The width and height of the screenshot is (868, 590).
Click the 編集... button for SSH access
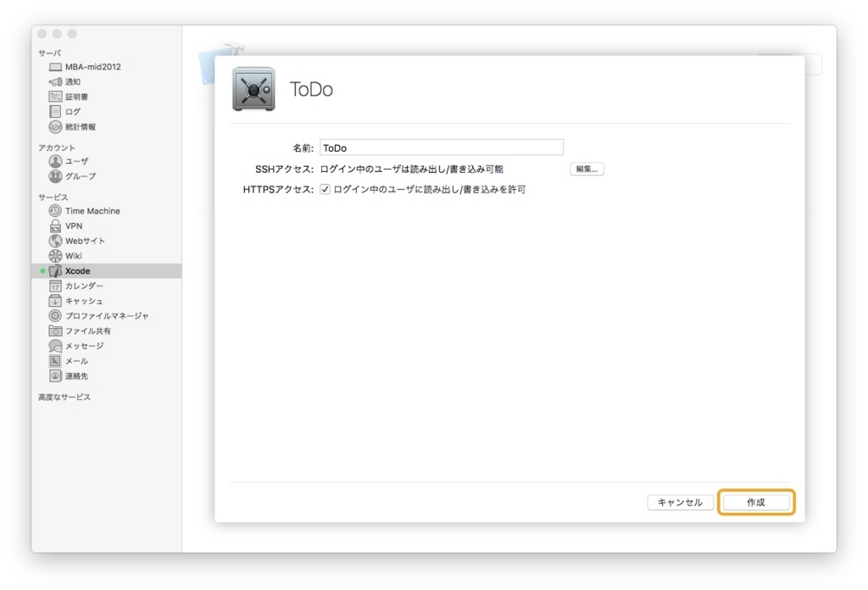click(587, 169)
